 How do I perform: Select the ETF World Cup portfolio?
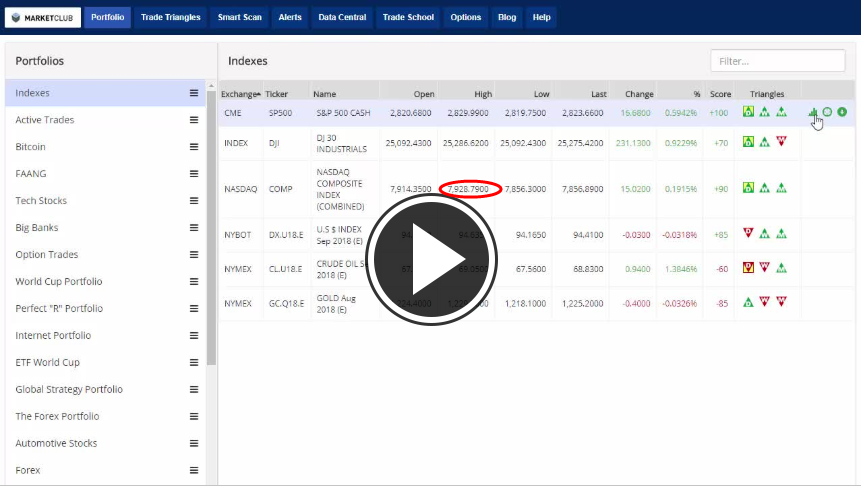[47, 362]
